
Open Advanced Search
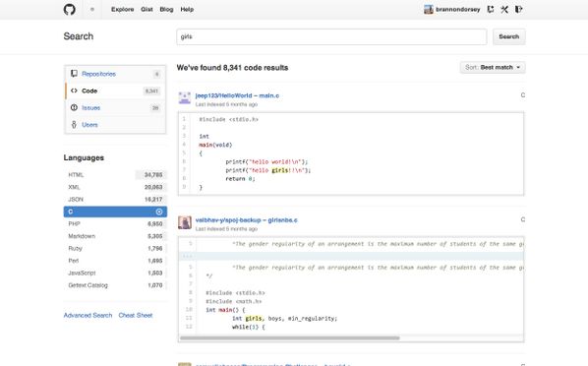[x=88, y=315]
